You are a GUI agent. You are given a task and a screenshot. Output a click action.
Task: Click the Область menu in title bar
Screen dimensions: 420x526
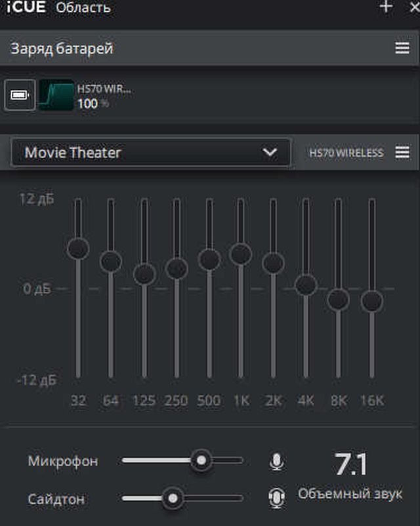(x=83, y=8)
